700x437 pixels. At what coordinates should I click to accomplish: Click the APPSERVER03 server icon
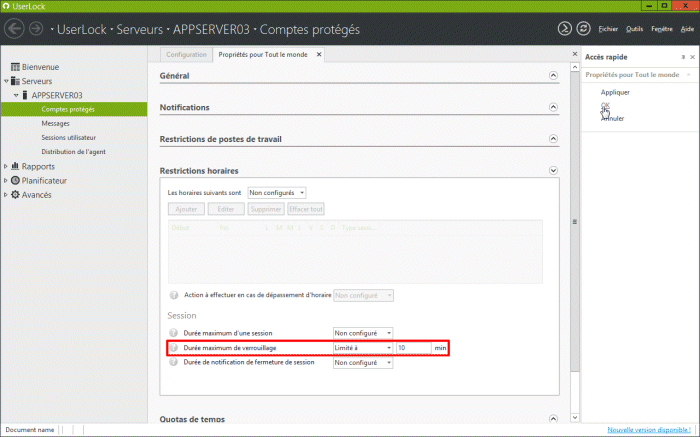click(25, 95)
